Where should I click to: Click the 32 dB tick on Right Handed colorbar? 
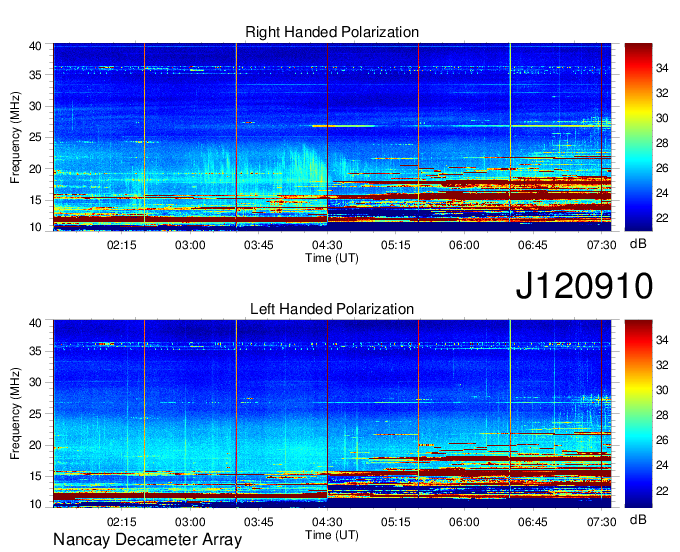[662, 93]
